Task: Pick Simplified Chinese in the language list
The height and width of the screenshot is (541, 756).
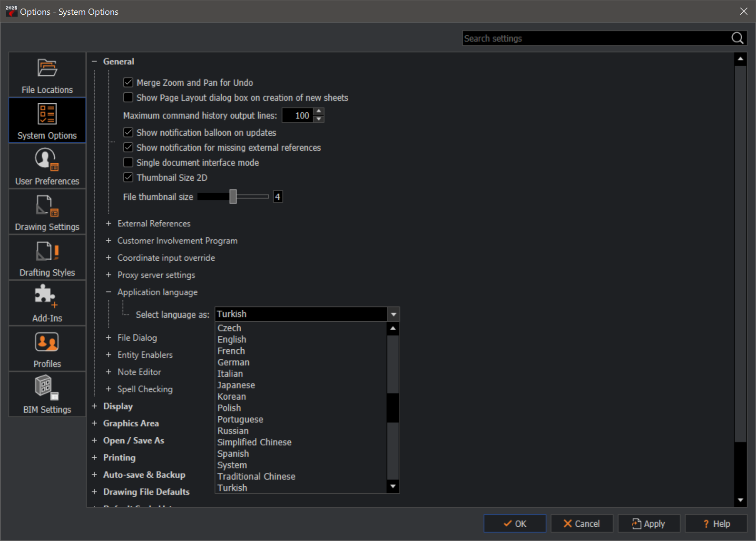Action: (x=254, y=442)
